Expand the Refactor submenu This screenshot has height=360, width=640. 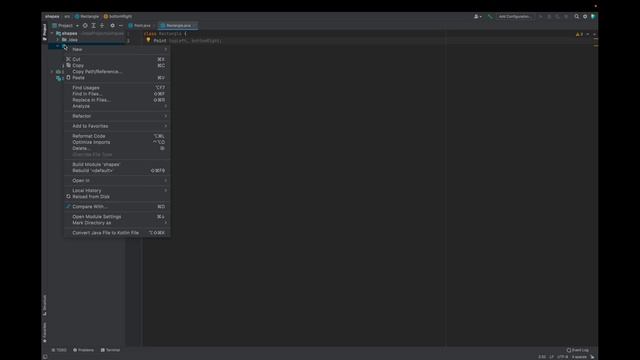(117, 116)
